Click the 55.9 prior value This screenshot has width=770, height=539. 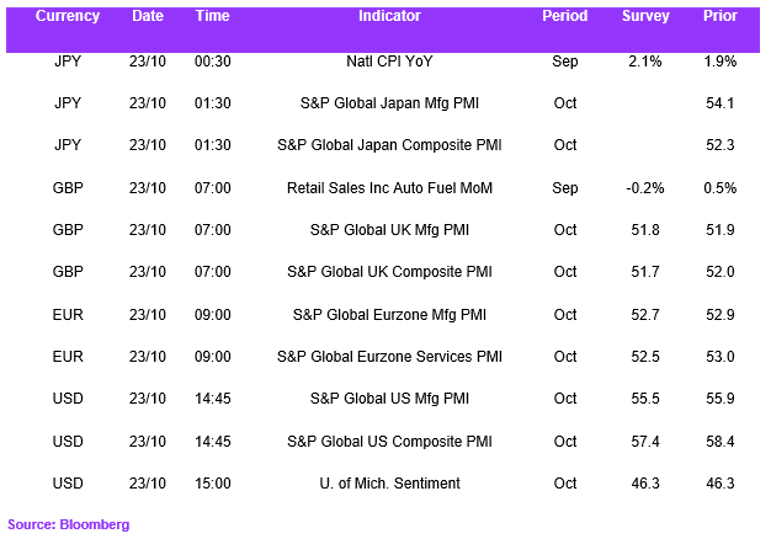pos(720,399)
